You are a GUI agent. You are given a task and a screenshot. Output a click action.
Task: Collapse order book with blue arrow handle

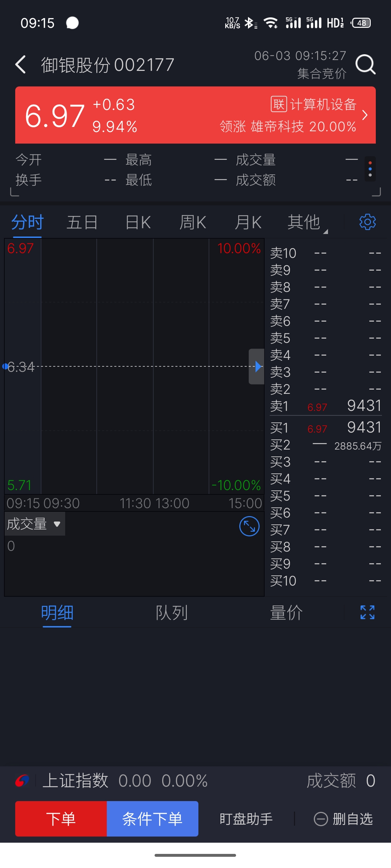pyautogui.click(x=256, y=366)
